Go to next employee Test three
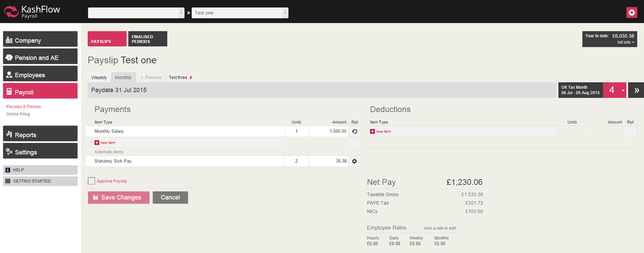The height and width of the screenshot is (253, 644). pos(180,77)
